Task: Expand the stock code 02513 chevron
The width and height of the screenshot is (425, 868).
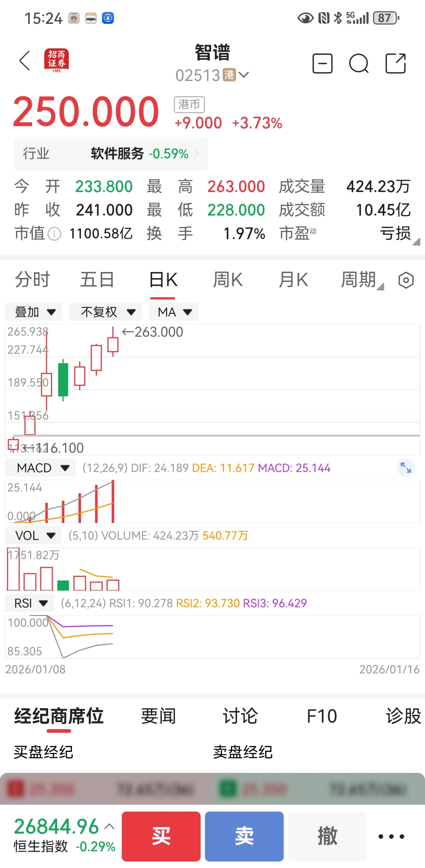Action: coord(244,75)
